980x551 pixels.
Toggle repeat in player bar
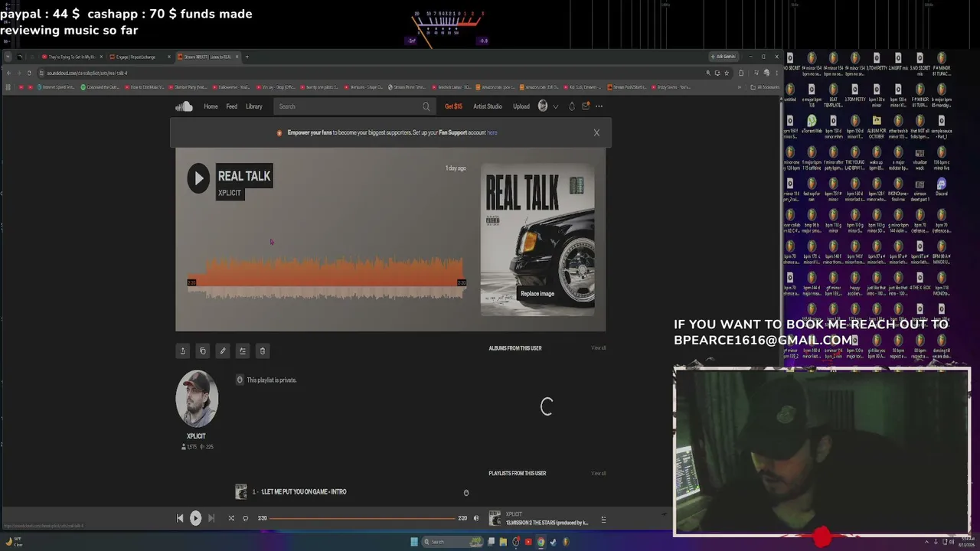[246, 518]
